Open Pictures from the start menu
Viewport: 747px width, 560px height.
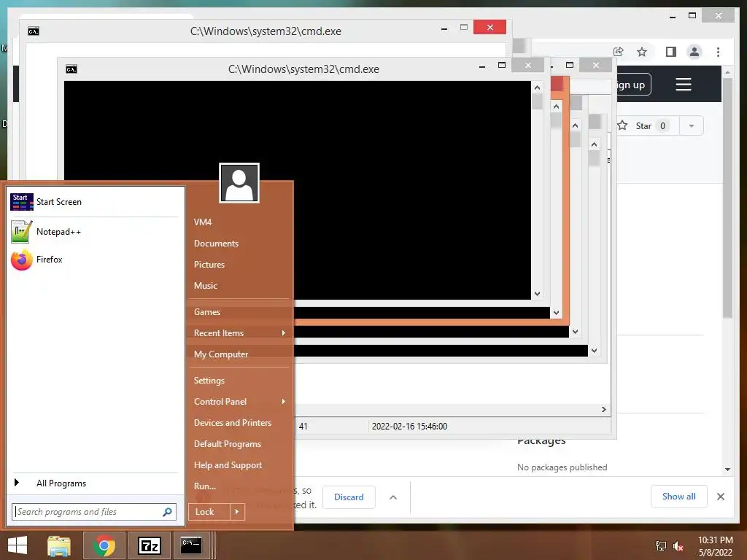click(209, 264)
